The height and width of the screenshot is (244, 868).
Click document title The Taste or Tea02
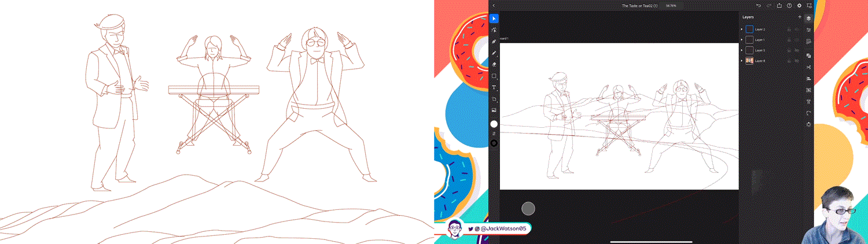point(641,6)
